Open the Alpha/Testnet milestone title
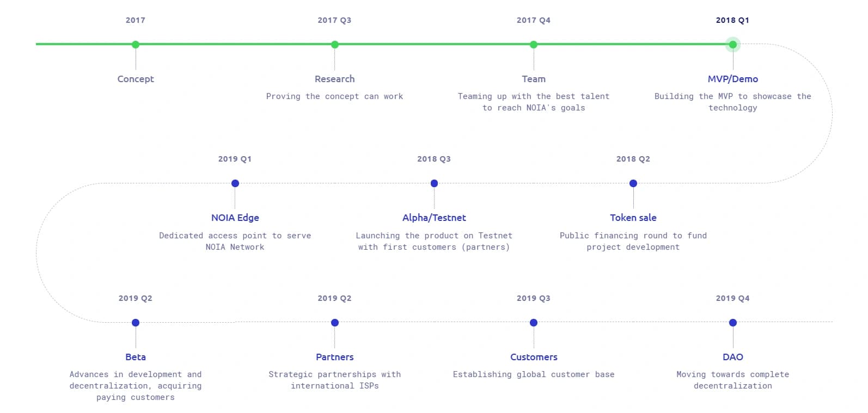Image resolution: width=868 pixels, height=413 pixels. [x=434, y=218]
